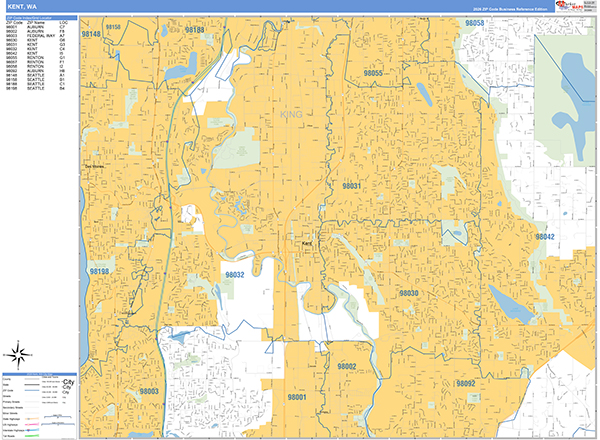Select the 98198 ZIP label on the map
This screenshot has width=600, height=440.
pos(99,271)
